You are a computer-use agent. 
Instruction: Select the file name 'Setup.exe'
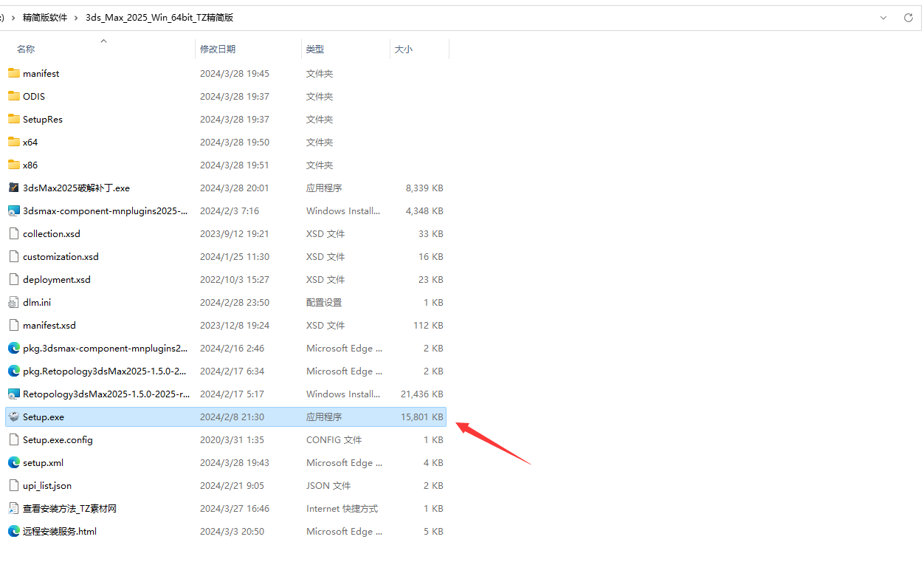coord(44,417)
